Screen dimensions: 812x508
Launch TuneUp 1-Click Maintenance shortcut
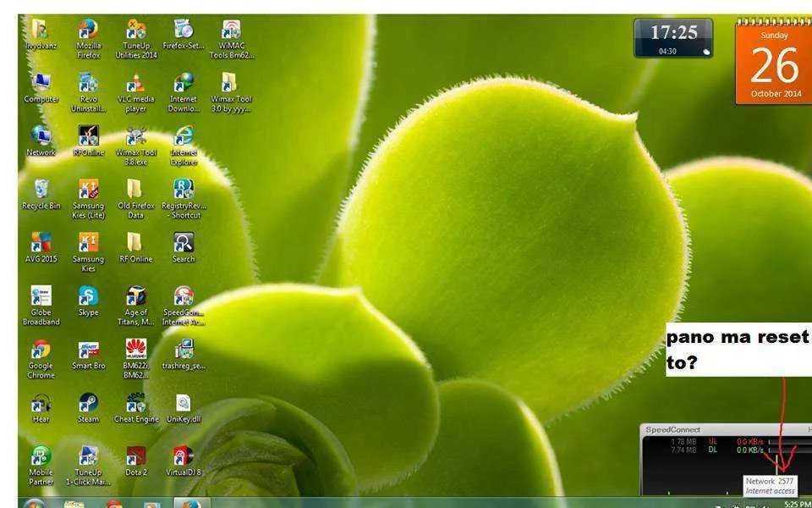coord(89,466)
